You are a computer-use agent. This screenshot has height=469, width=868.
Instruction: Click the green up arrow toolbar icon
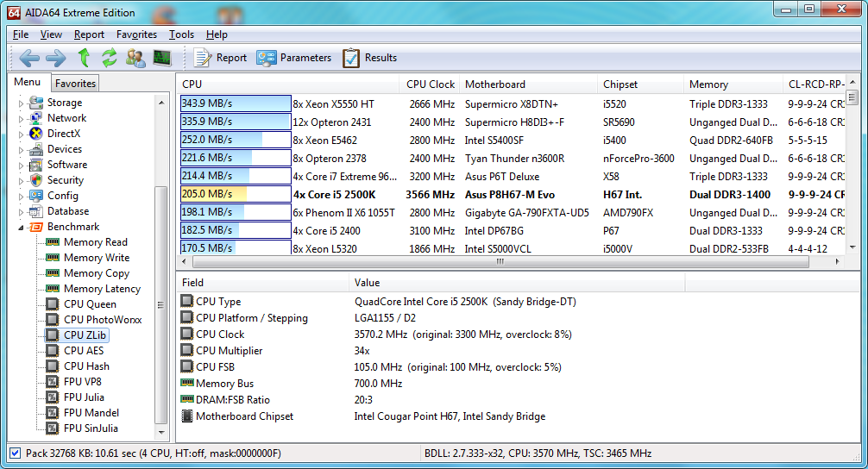coord(85,57)
